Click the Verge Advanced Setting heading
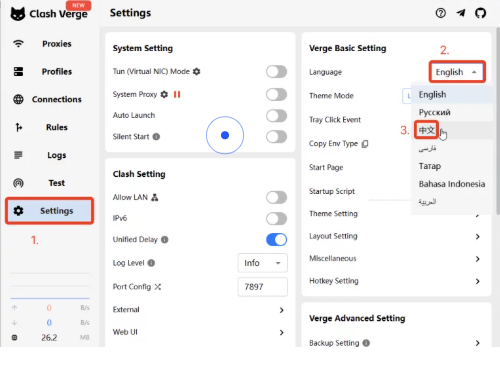The height and width of the screenshot is (365, 500). pos(357,318)
